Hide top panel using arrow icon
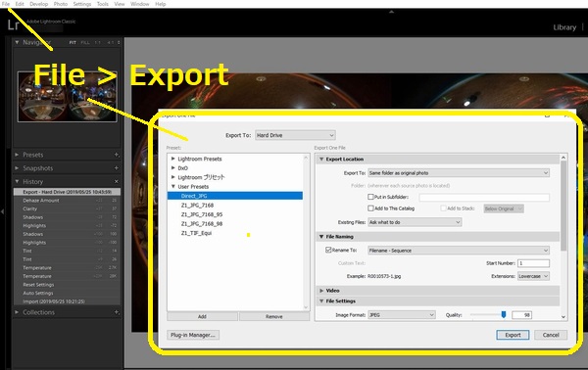The height and width of the screenshot is (370, 588). (x=391, y=12)
